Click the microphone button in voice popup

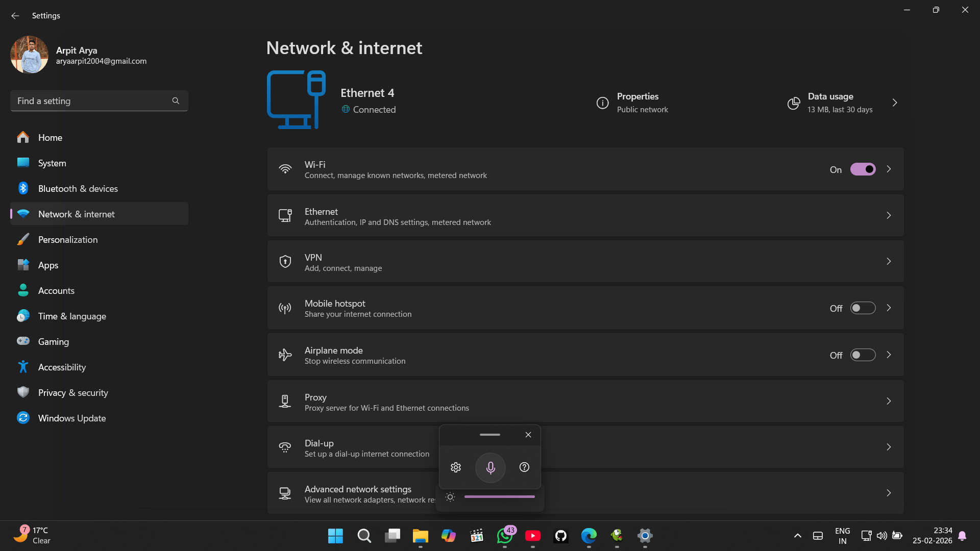click(490, 467)
